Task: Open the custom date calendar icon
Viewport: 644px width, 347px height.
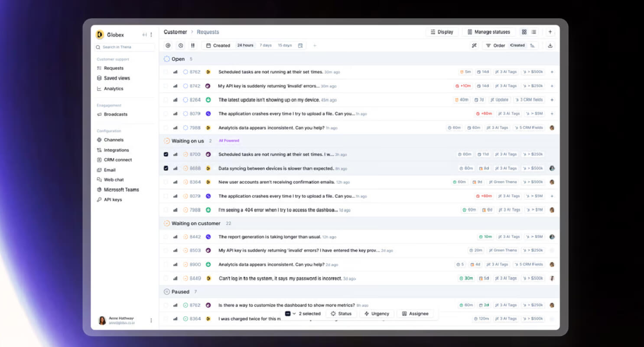Action: pos(300,46)
